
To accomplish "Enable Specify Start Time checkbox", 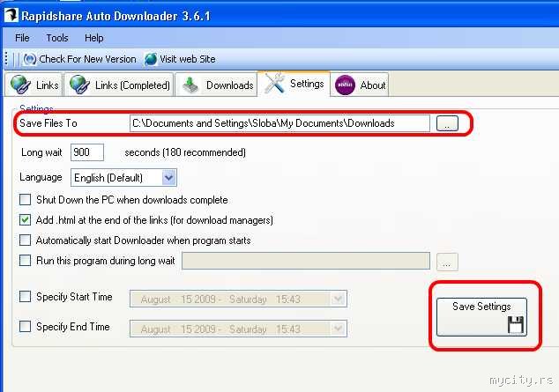I will pos(25,296).
